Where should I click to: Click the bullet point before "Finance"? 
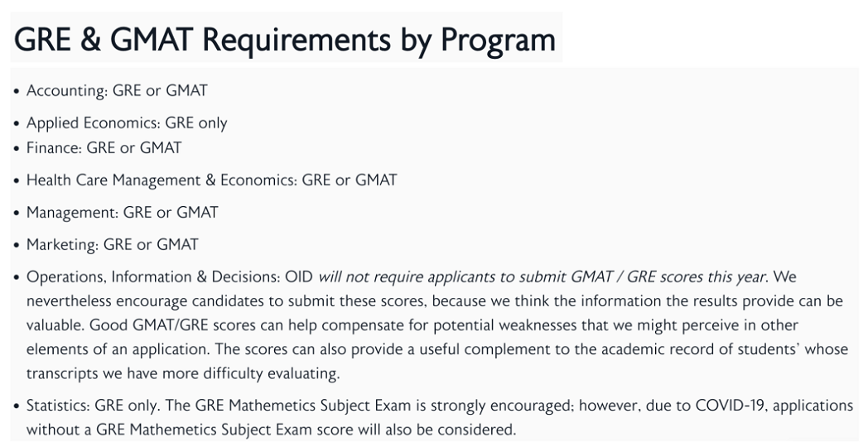point(17,149)
